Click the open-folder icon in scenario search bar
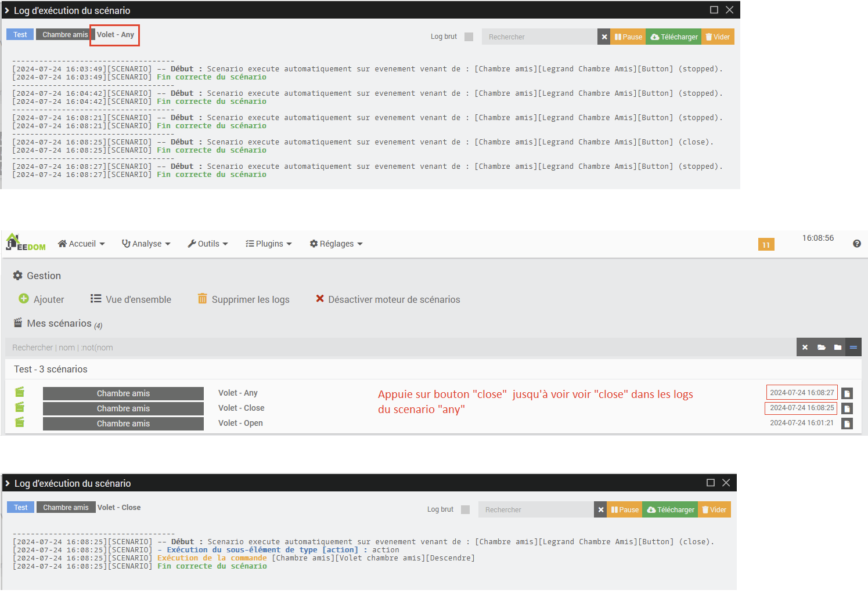This screenshot has width=868, height=597. (821, 348)
